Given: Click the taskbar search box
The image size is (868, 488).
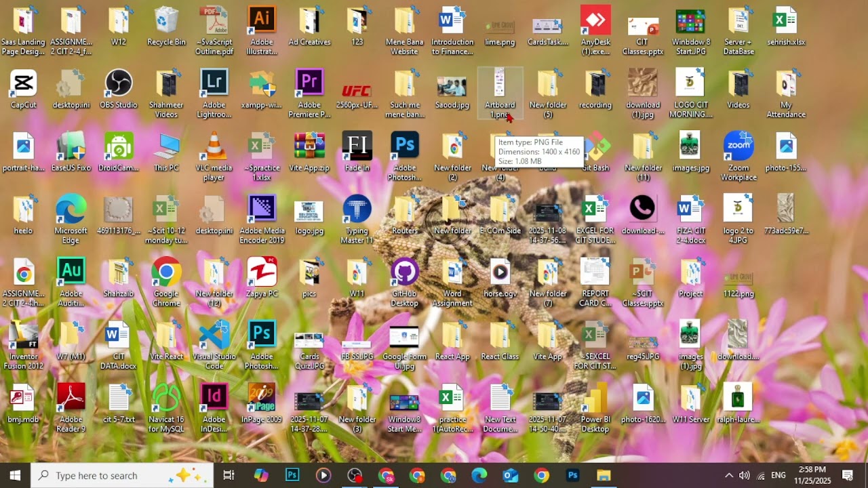Looking at the screenshot, I should point(123,475).
